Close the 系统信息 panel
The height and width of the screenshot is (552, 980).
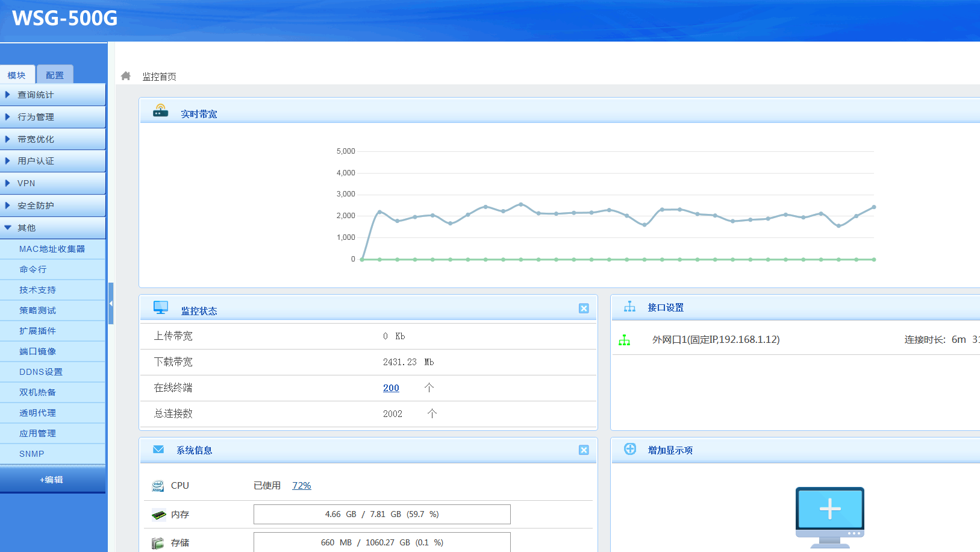[x=584, y=450]
